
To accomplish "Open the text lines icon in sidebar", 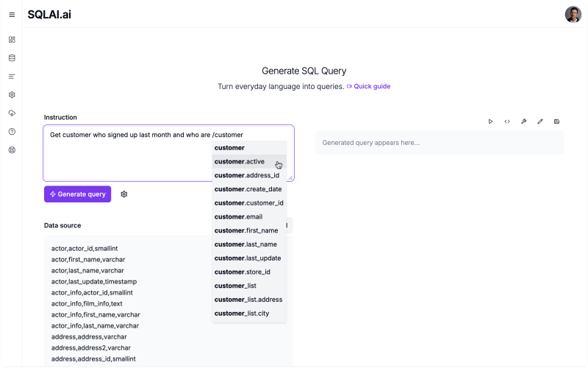I will pyautogui.click(x=12, y=77).
